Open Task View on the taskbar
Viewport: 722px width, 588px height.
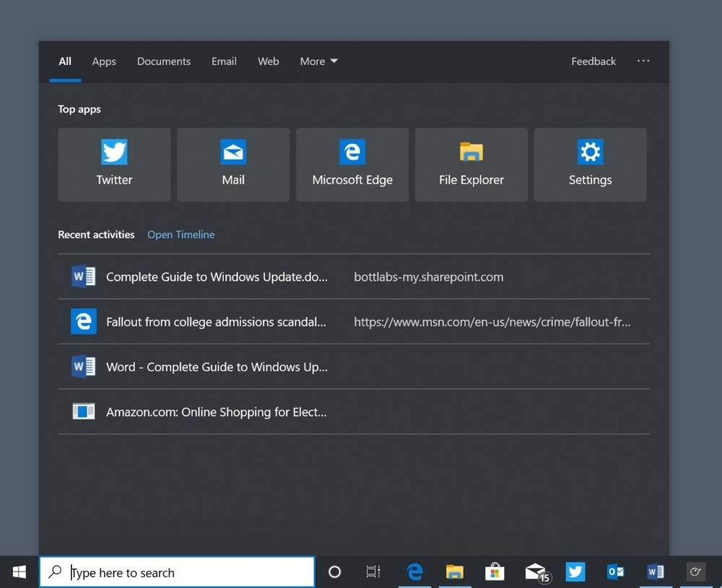(373, 572)
